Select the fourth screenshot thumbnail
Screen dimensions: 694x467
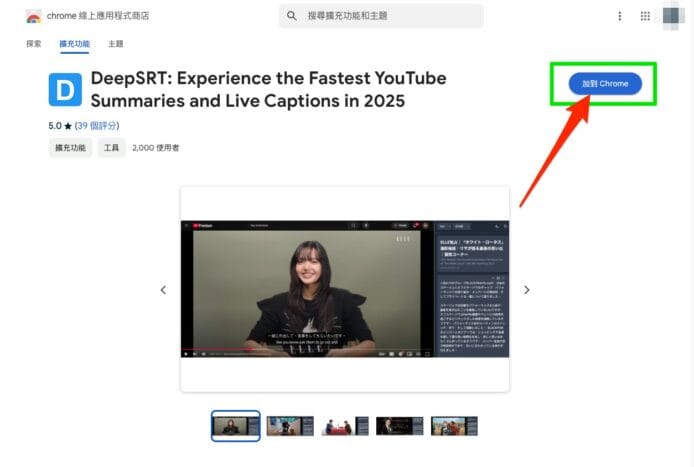(399, 426)
